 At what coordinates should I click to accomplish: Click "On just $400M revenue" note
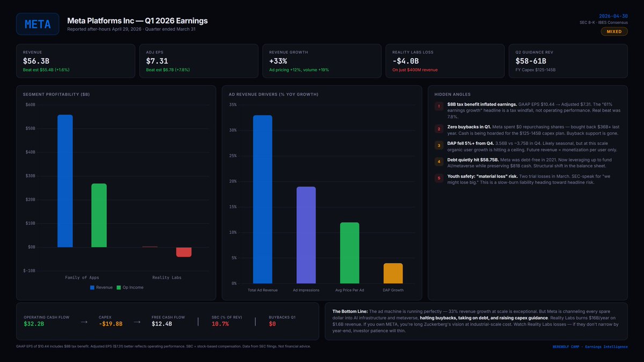pyautogui.click(x=414, y=70)
